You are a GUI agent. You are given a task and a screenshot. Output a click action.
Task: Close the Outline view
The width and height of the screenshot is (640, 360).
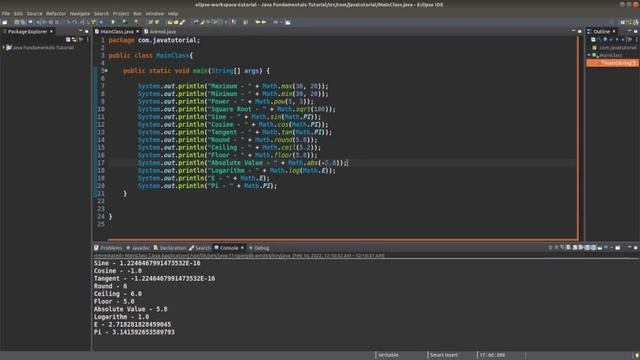613,31
